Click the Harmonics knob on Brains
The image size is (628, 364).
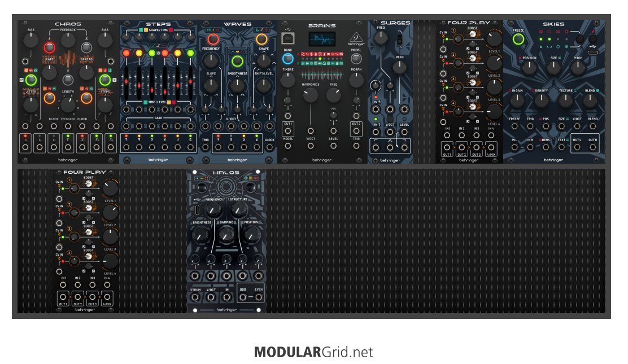pyautogui.click(x=311, y=95)
